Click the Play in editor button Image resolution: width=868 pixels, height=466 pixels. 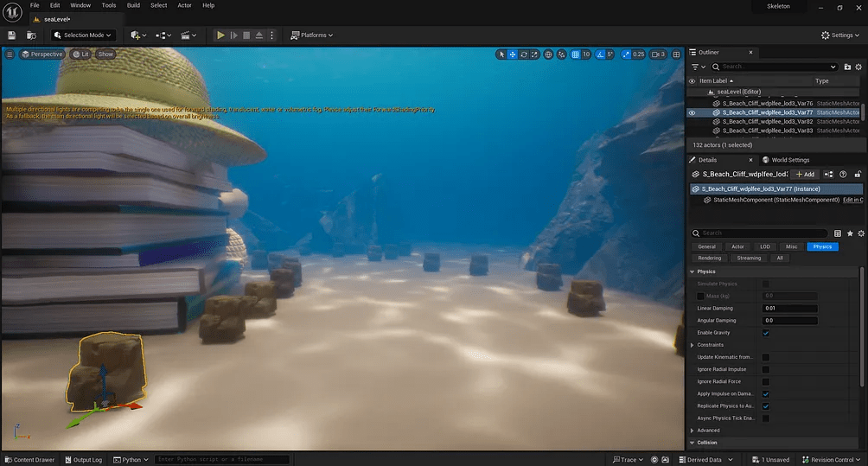click(x=220, y=35)
